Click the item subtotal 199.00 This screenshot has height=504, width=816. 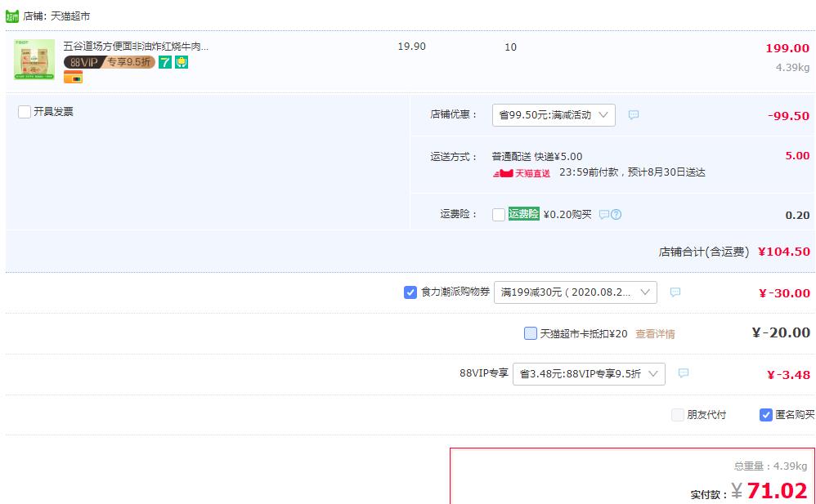click(787, 48)
